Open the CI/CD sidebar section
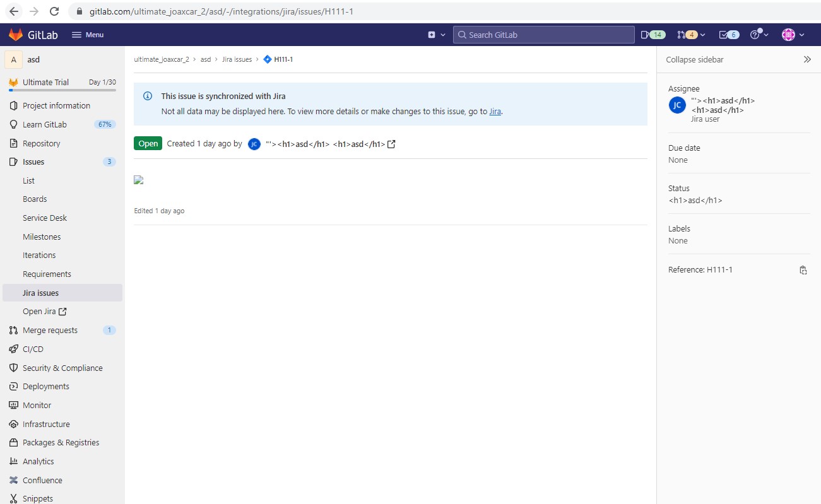This screenshot has height=504, width=821. click(33, 349)
